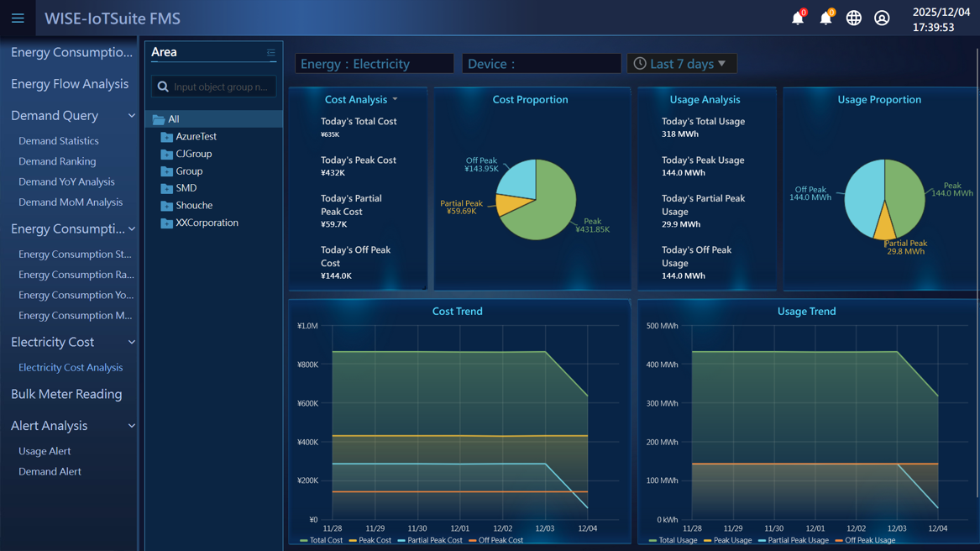Open the hamburger navigation menu
Viewport: 980px width, 551px height.
coord(17,18)
